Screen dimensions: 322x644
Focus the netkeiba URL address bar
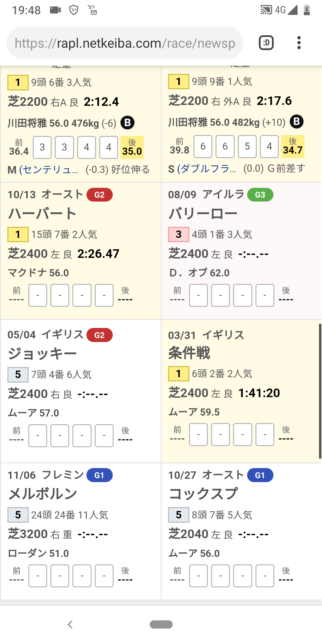(125, 43)
